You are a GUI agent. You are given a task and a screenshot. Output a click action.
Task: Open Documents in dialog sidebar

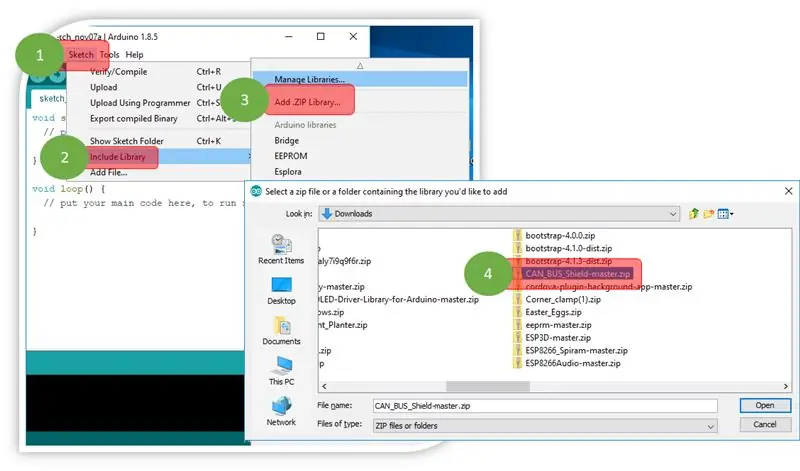pyautogui.click(x=281, y=331)
